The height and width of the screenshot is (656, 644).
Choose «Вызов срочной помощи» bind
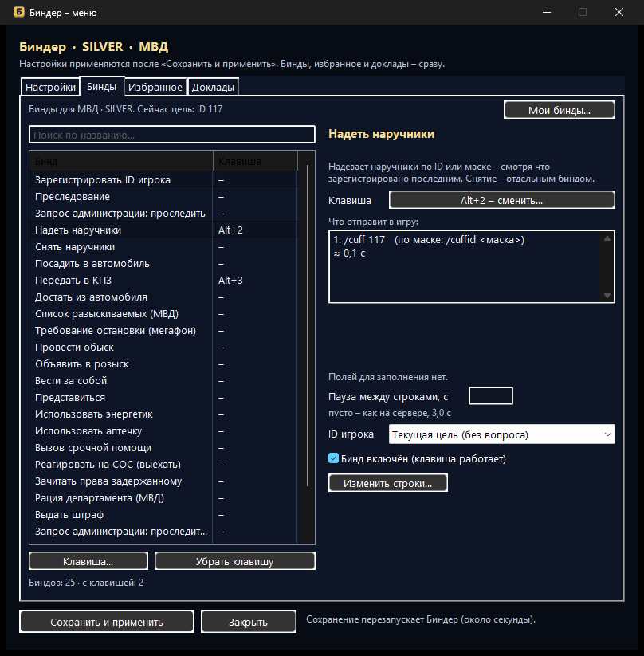click(163, 448)
